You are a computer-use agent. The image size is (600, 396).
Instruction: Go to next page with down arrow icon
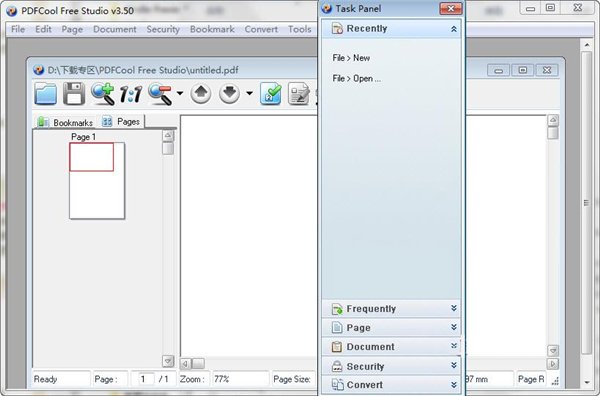(x=230, y=94)
